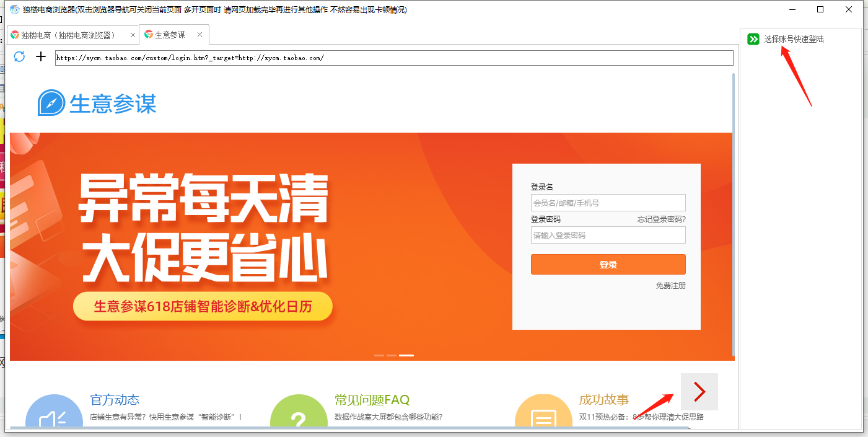This screenshot has width=868, height=437.
Task: Click the browser app icon in title bar
Action: 14,10
